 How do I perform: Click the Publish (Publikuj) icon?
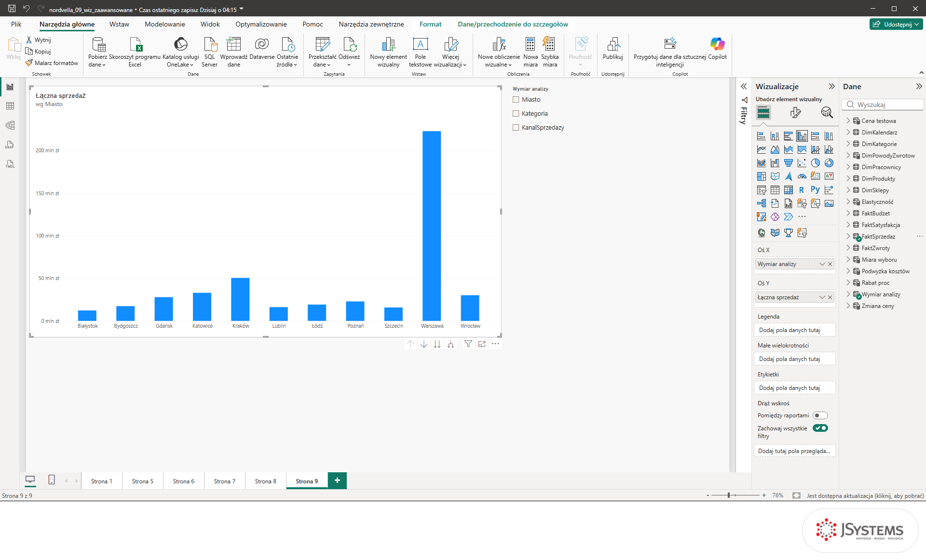pos(613,44)
